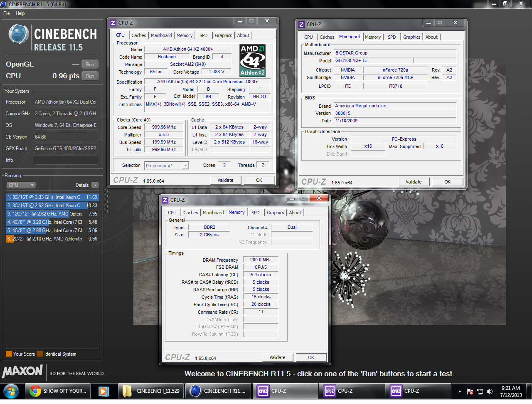Click OK in the Memory window
This screenshot has width=532, height=404.
tap(311, 357)
